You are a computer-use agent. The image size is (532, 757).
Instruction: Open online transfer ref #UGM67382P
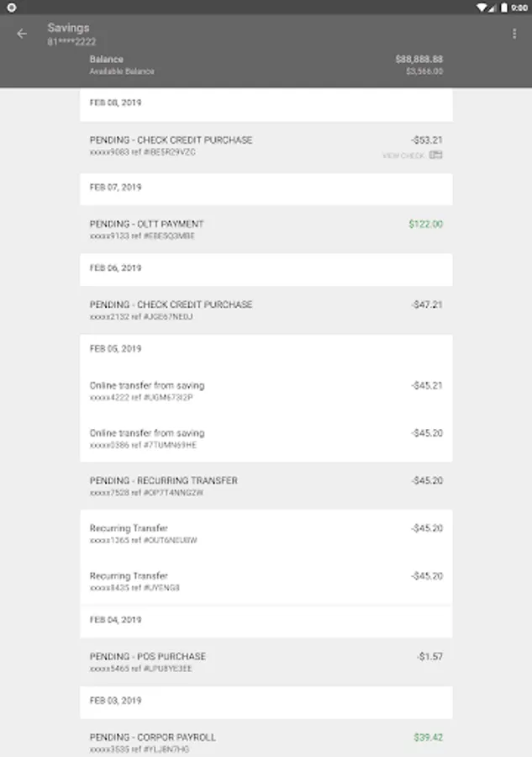(266, 391)
